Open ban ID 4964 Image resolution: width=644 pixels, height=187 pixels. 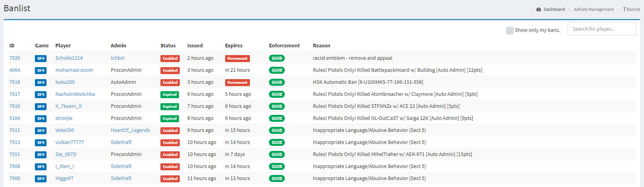coord(15,70)
